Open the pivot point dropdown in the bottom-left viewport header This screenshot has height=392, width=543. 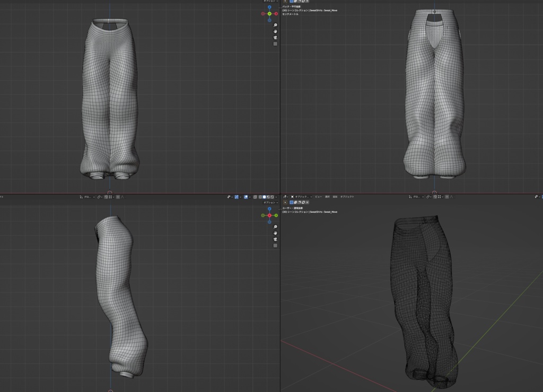tap(100, 197)
